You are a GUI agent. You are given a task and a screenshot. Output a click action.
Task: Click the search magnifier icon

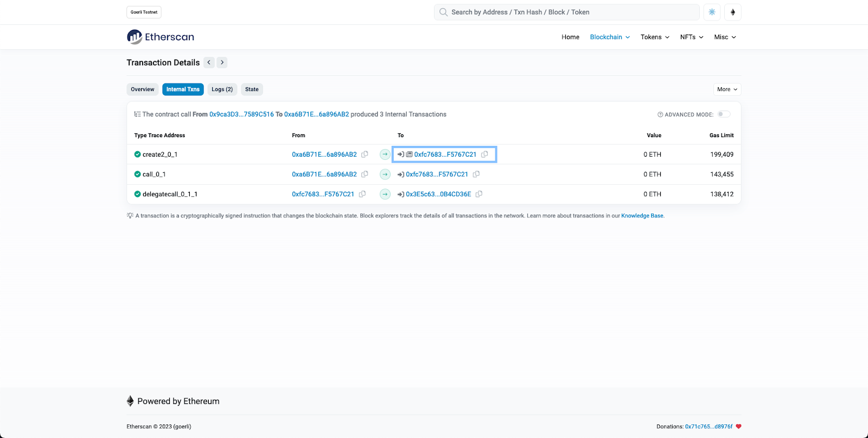(x=443, y=12)
